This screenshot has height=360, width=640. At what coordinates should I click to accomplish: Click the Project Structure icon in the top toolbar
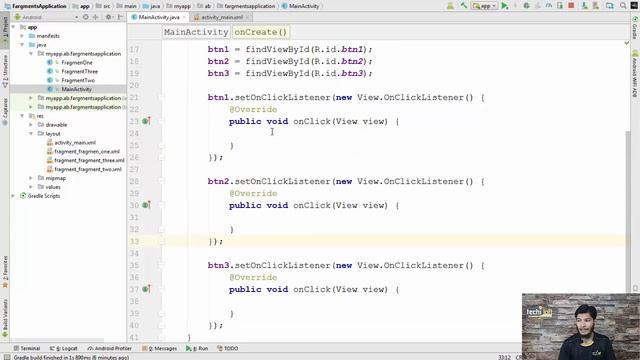pos(610,6)
